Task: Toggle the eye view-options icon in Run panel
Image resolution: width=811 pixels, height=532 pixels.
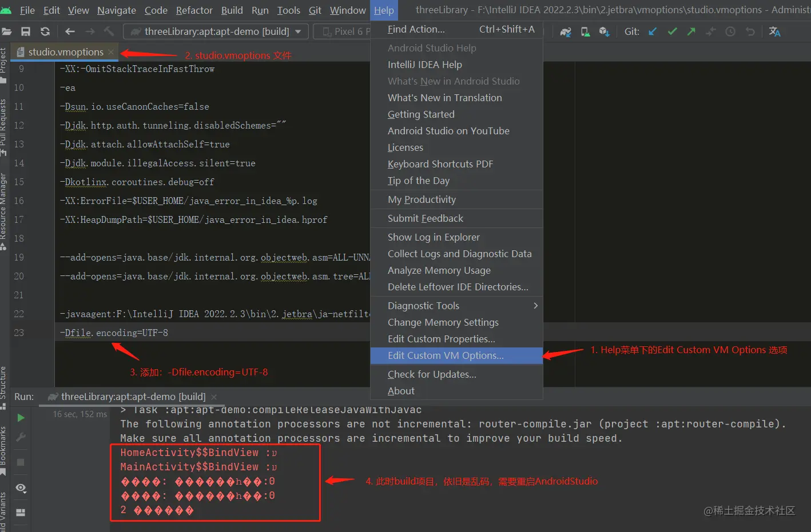Action: click(21, 488)
